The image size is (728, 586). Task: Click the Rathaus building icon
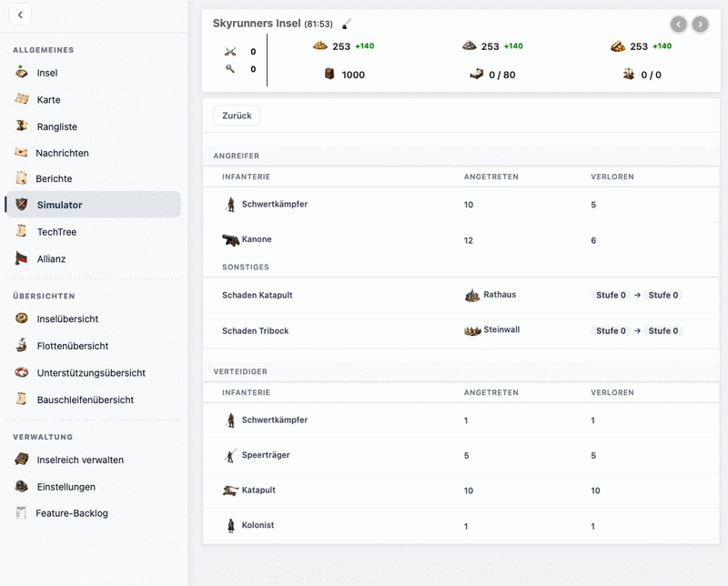[472, 295]
